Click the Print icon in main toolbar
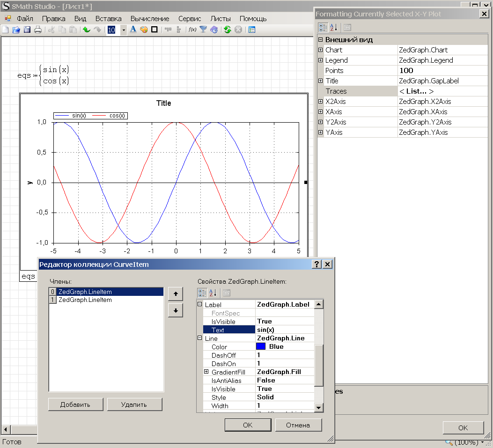Screen dimensions: 493x448 pyautogui.click(x=38, y=30)
